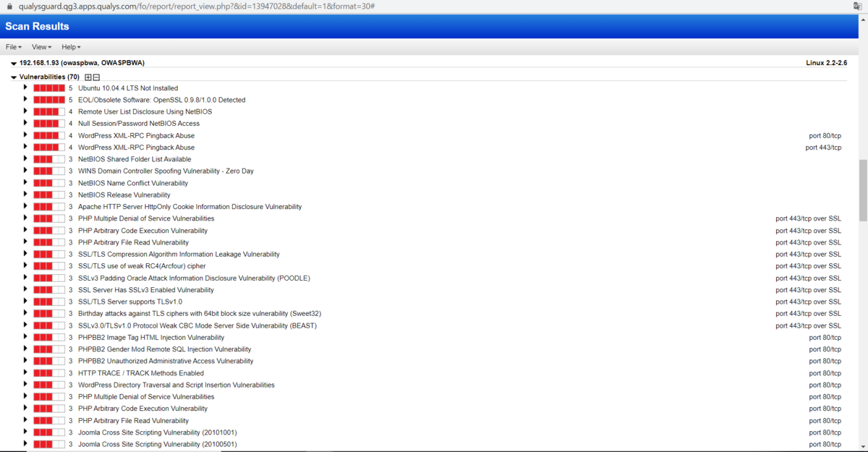Expand the Joomla Cross Site Scripting (20101001) finding
This screenshot has width=868, height=452.
click(25, 432)
